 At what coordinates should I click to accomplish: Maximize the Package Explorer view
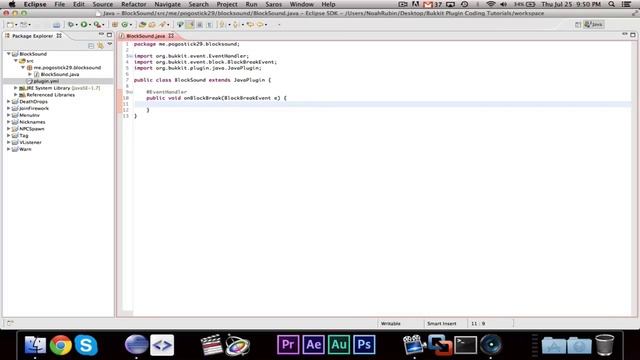109,35
